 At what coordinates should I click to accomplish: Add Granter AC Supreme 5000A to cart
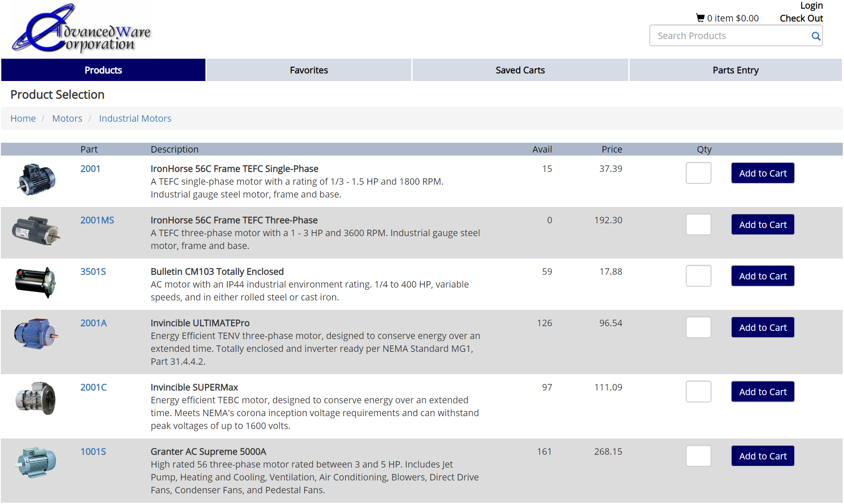(x=763, y=456)
